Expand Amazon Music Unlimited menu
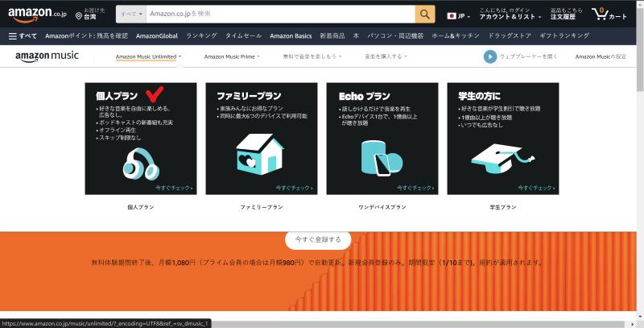The image size is (644, 328). [x=148, y=56]
